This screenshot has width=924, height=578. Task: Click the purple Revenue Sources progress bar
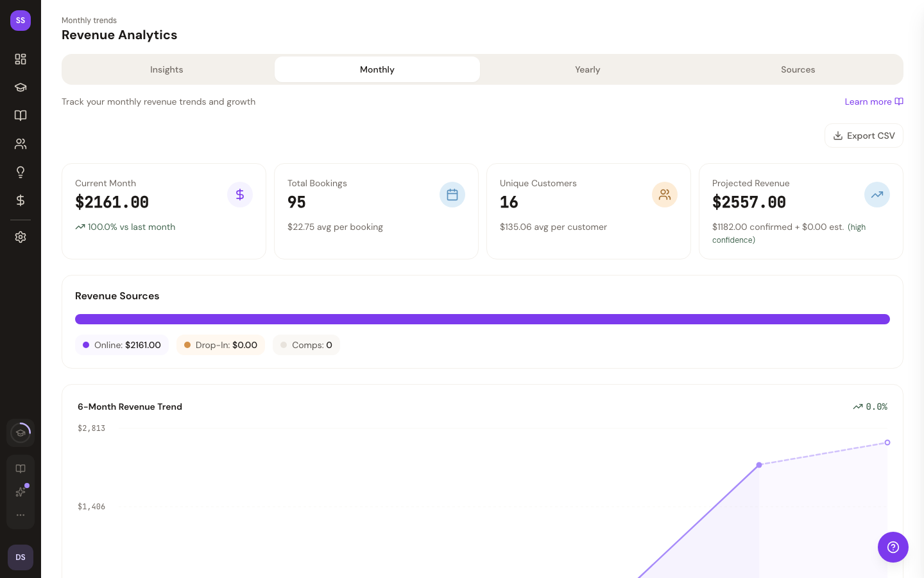(482, 319)
